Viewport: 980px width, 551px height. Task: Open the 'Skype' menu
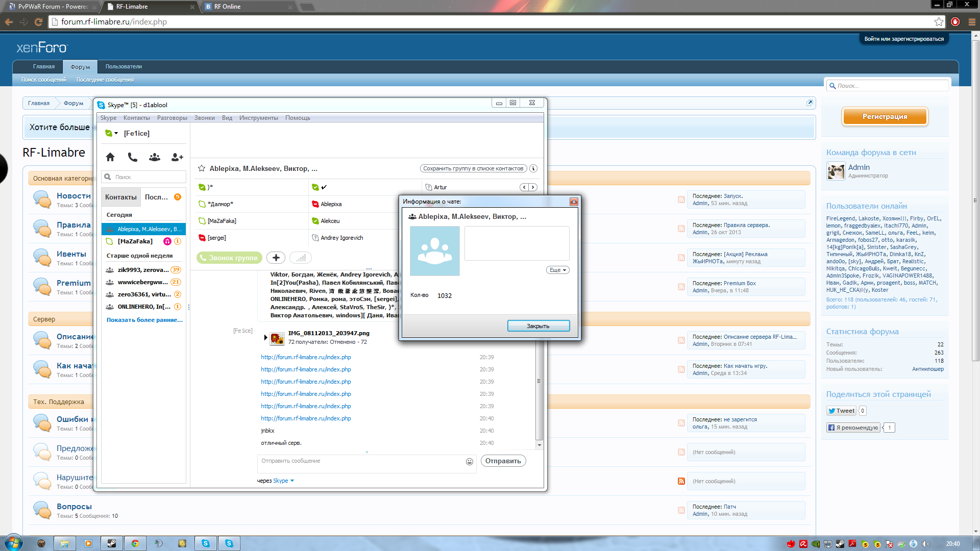point(108,118)
